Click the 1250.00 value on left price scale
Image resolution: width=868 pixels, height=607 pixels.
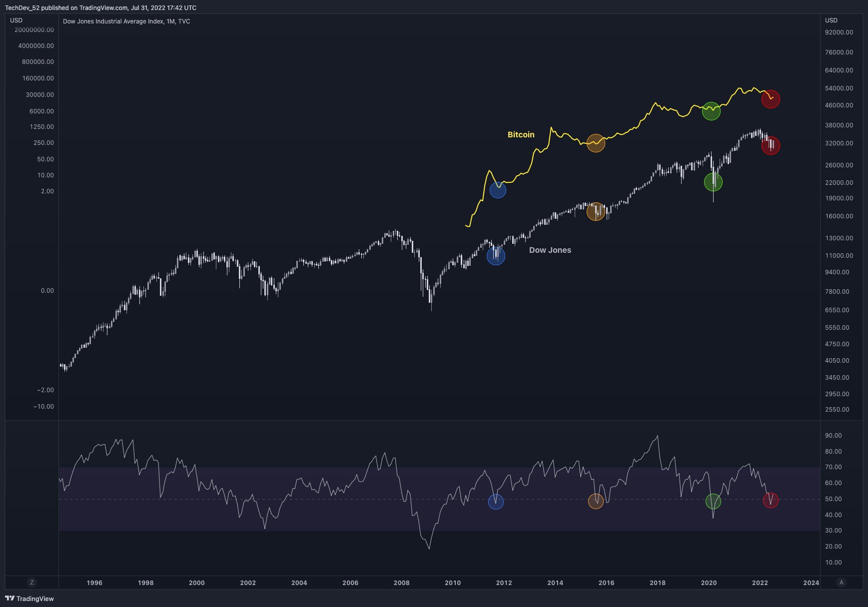pos(42,127)
